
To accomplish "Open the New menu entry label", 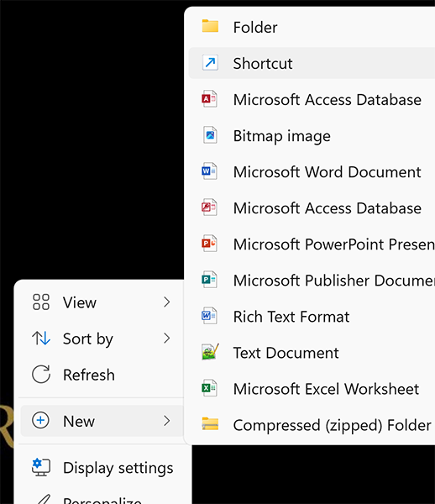I will click(x=79, y=421).
